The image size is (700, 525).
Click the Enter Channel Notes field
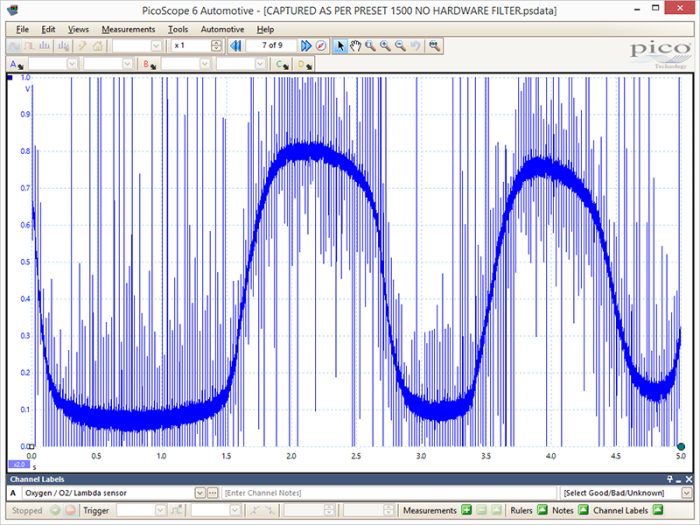click(x=388, y=493)
